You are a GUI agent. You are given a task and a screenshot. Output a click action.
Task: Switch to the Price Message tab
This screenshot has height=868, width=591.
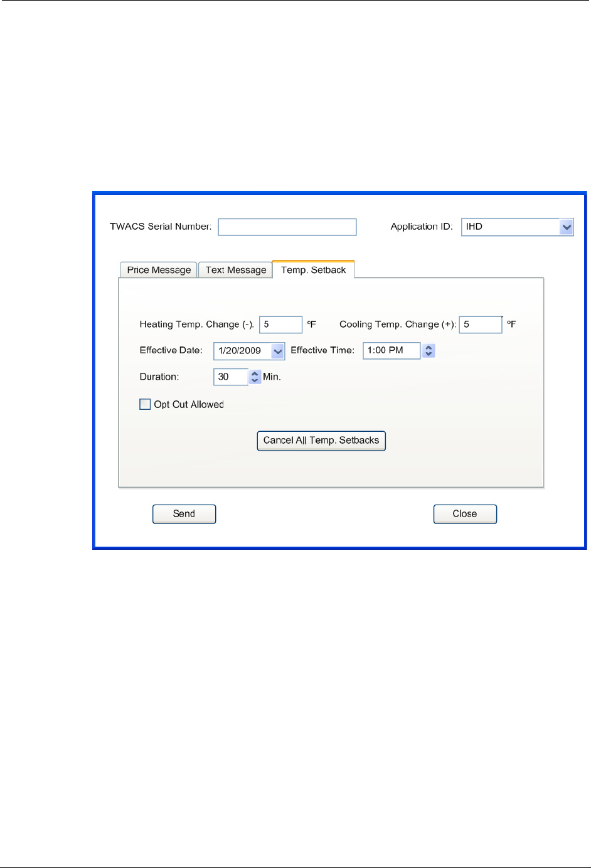[x=159, y=270]
